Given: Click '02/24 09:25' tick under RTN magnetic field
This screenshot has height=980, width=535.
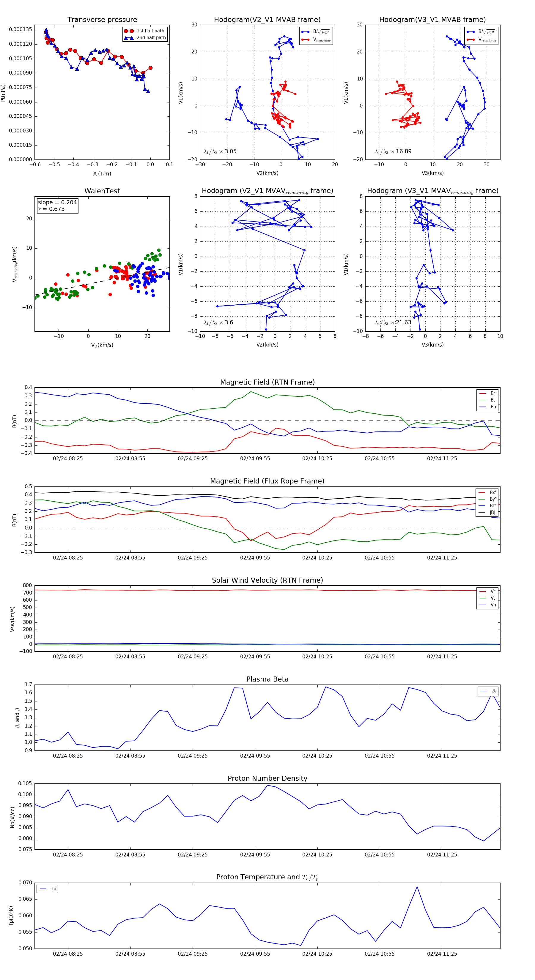Looking at the screenshot, I should 193,459.
